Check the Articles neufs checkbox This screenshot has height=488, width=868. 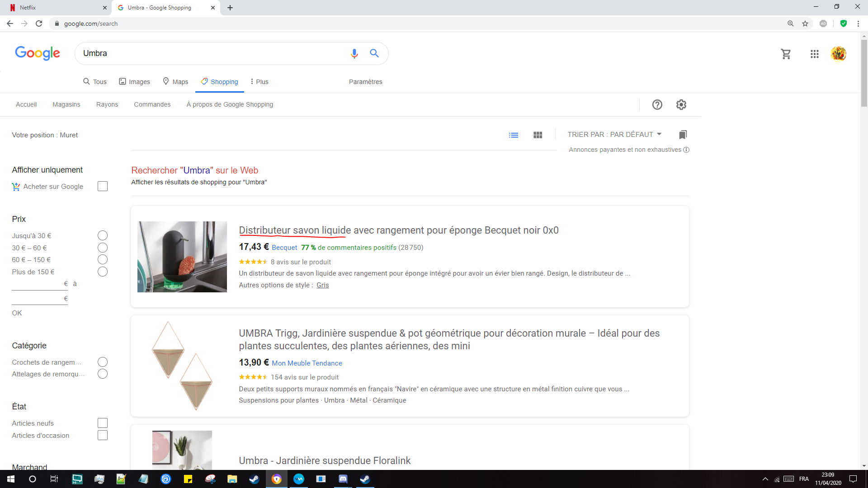click(x=103, y=423)
